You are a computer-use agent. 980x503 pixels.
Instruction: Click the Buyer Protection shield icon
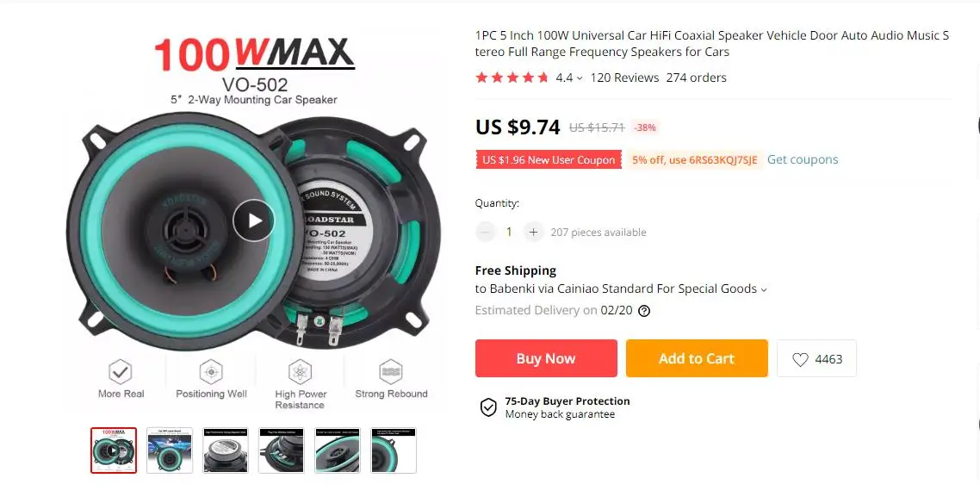(x=488, y=407)
